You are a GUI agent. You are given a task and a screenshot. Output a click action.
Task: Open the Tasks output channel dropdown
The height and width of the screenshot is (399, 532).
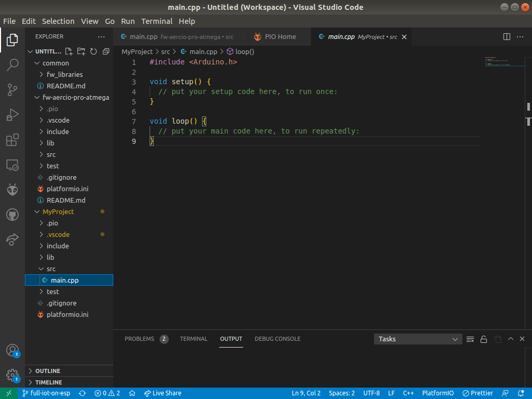[418, 339]
